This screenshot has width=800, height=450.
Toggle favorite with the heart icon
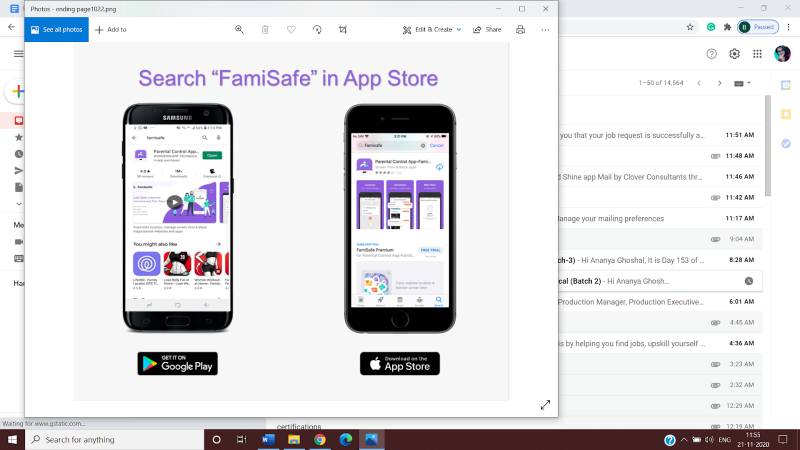pos(291,30)
